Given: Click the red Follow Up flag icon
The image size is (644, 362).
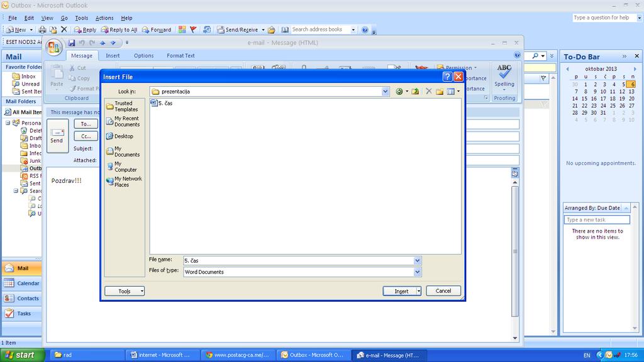Looking at the screenshot, I should click(x=193, y=30).
